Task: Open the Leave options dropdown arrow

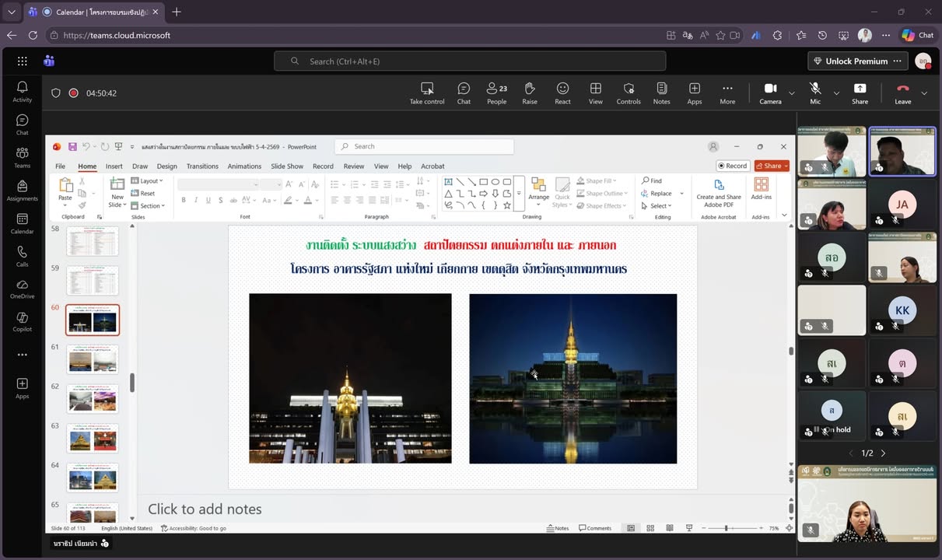Action: [924, 93]
